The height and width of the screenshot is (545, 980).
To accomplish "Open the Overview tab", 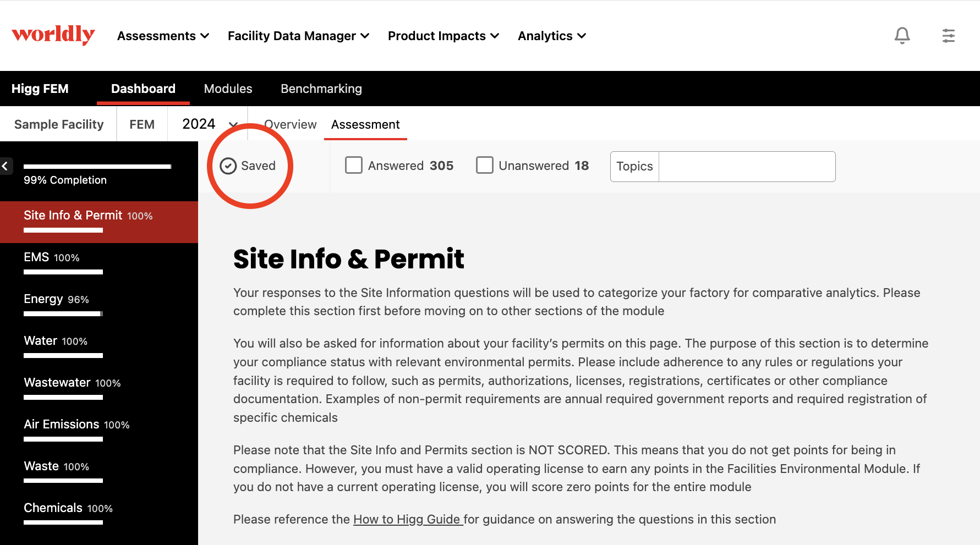I will (x=291, y=124).
